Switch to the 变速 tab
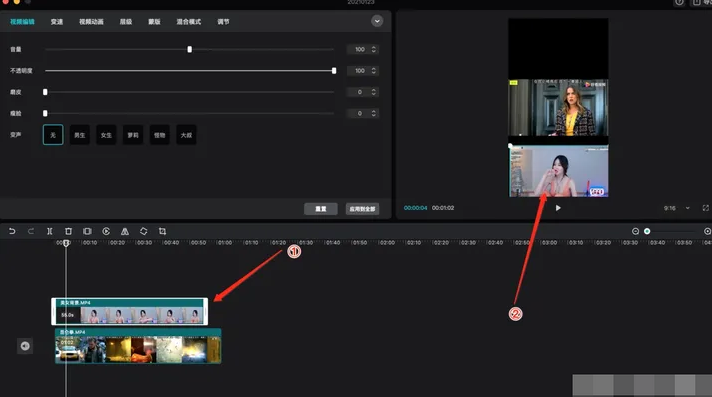The image size is (712, 397). tap(57, 22)
